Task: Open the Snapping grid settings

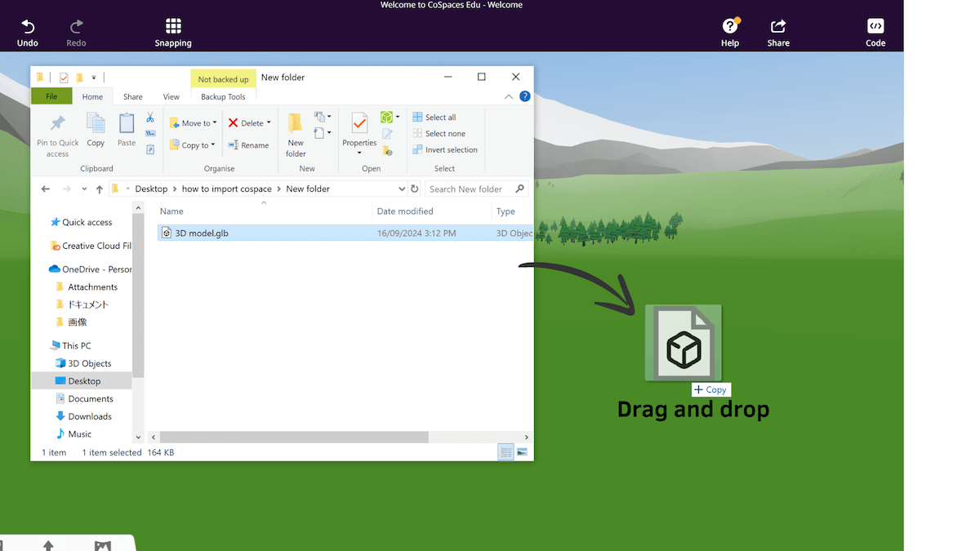Action: (x=173, y=26)
